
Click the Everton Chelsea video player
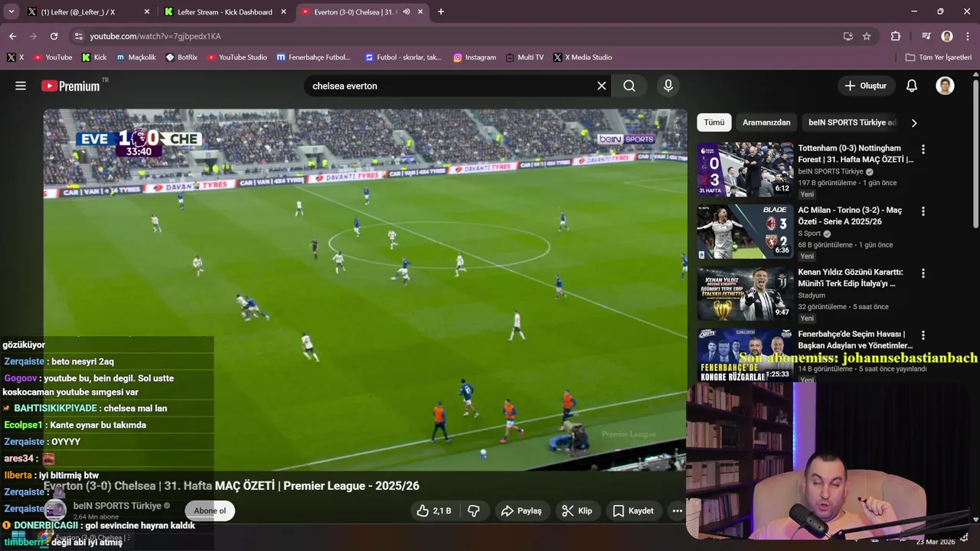coord(365,289)
